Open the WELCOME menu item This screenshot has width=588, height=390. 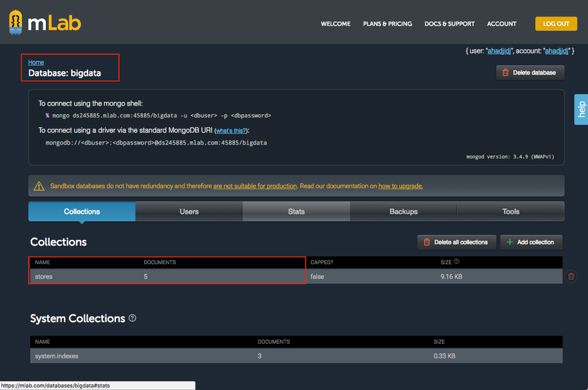coord(335,24)
